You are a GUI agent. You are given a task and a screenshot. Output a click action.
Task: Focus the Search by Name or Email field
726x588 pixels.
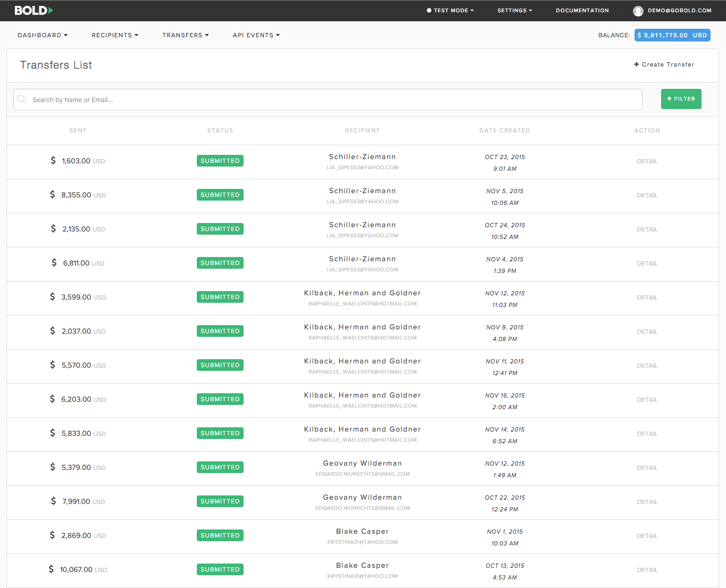coord(328,100)
